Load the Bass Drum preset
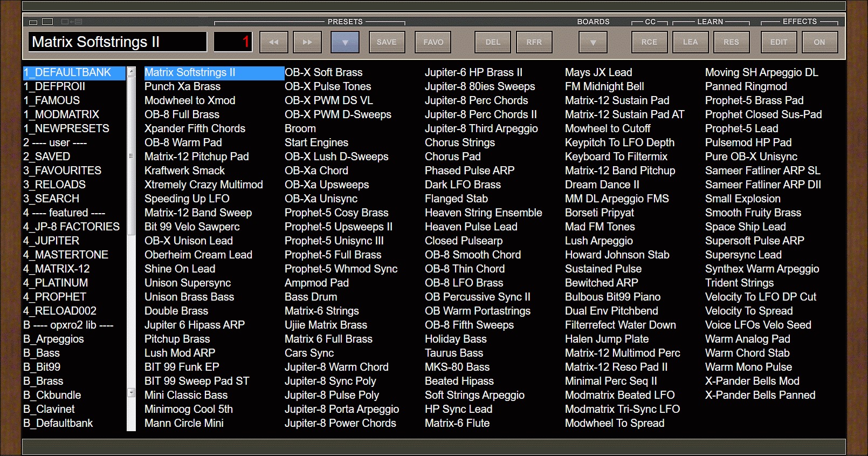 pyautogui.click(x=311, y=297)
